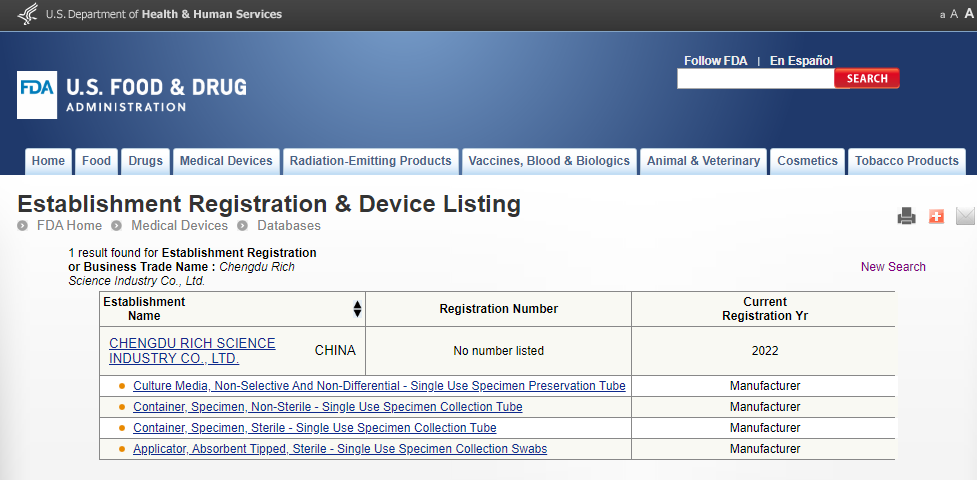
Task: Click the print page icon
Action: pos(906,216)
